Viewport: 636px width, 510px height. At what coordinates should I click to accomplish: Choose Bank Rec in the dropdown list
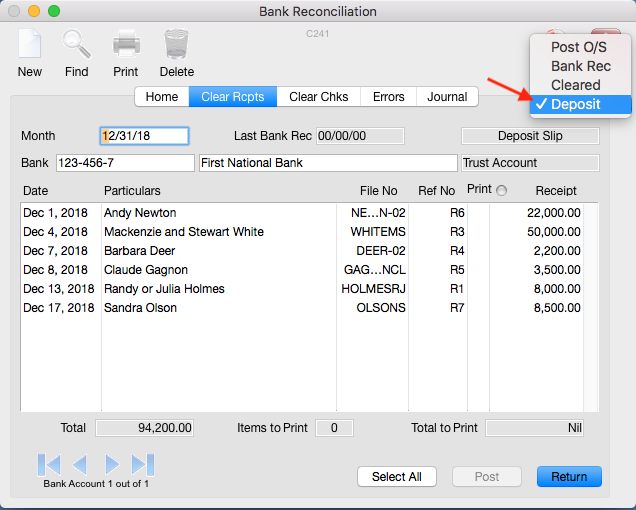coord(580,66)
